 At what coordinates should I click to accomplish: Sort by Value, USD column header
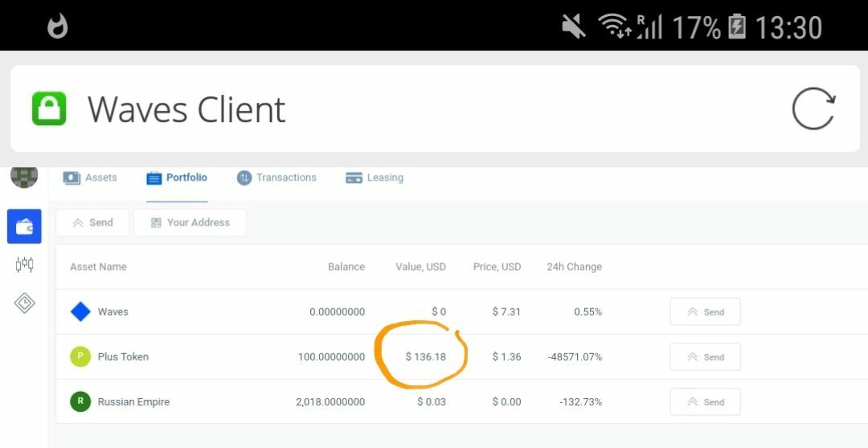tap(420, 267)
